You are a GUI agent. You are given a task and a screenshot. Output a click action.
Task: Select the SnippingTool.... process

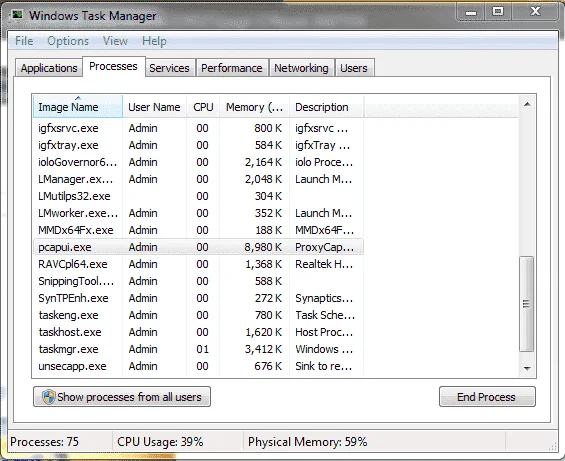click(198, 281)
